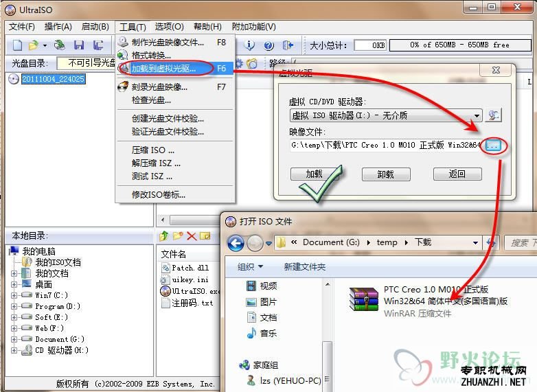
Task: Choose 验证光盘文件校验 menu entry
Action: click(x=174, y=131)
